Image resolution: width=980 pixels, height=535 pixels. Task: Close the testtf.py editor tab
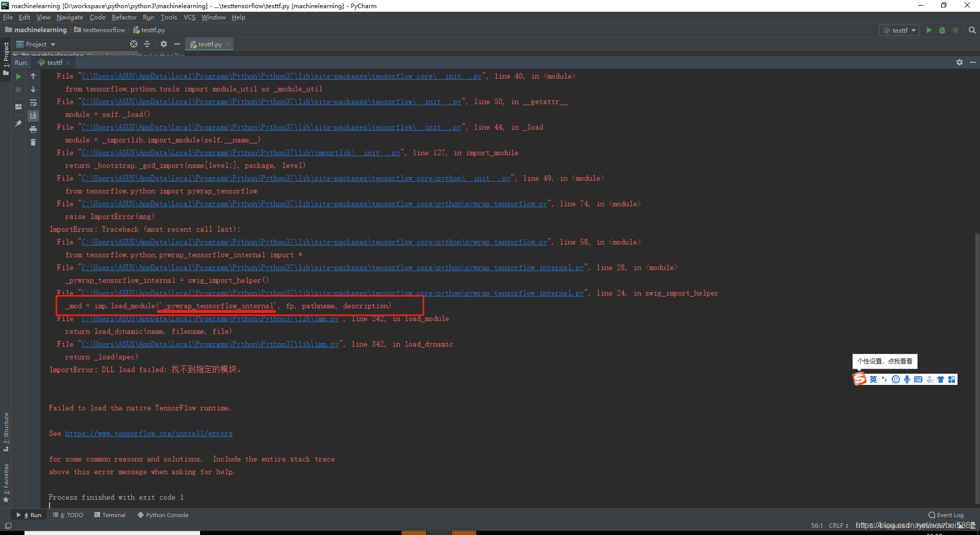(228, 44)
